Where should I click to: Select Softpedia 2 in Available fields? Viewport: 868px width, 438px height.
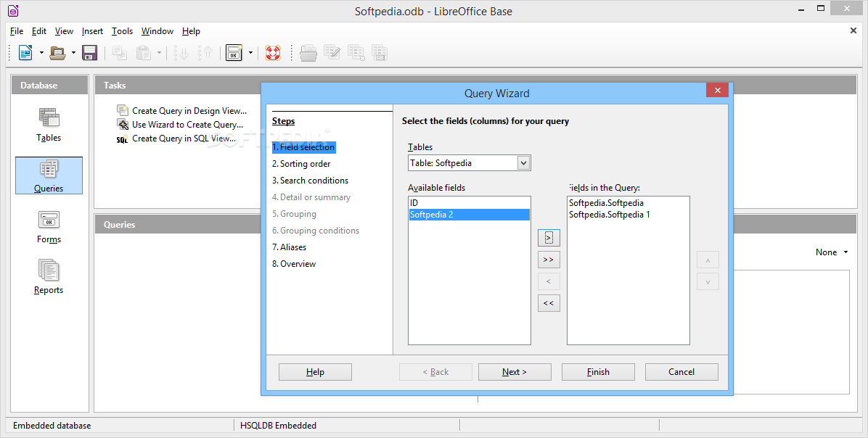pos(469,215)
